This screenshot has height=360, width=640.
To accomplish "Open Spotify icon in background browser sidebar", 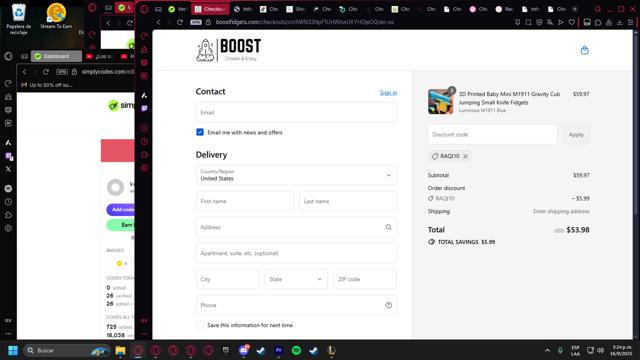I will [8, 189].
